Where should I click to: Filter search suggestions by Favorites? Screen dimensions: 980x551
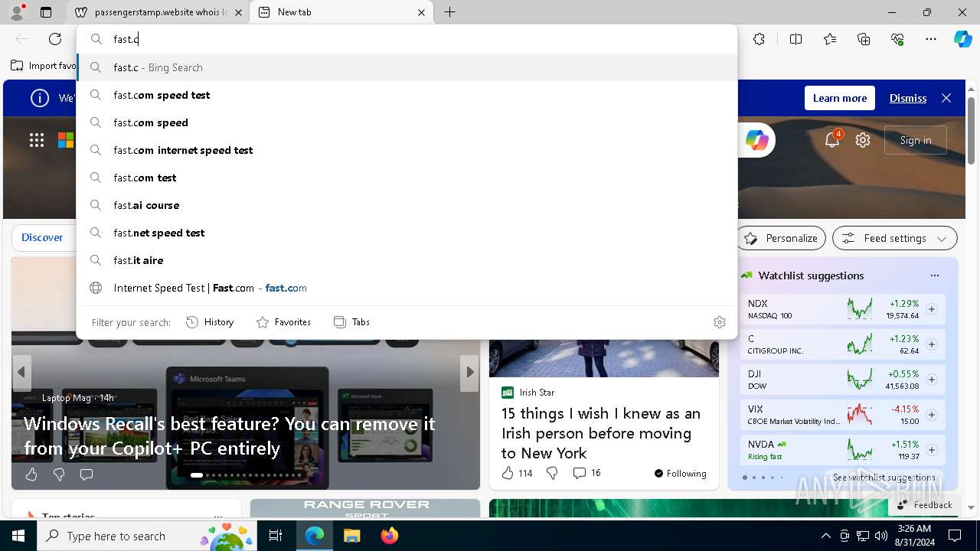(283, 322)
